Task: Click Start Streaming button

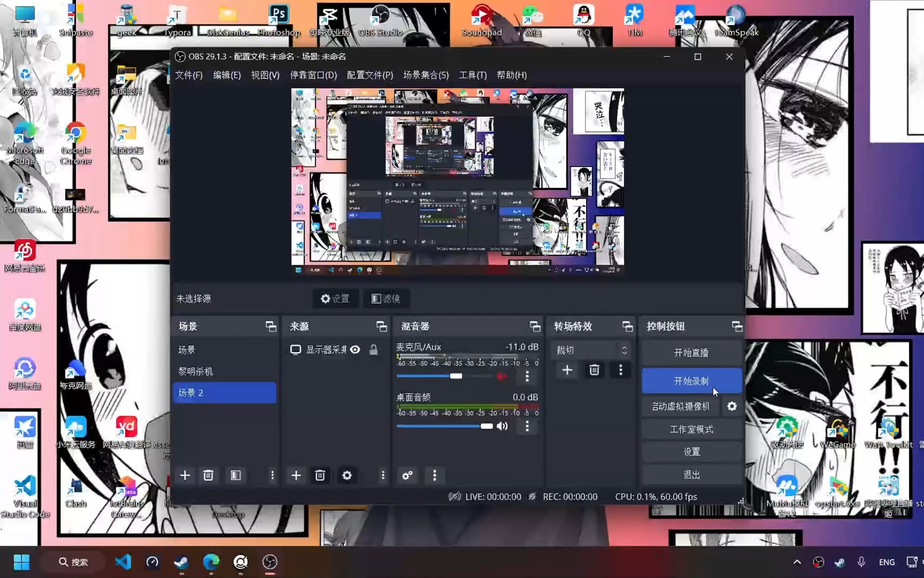Action: click(691, 353)
